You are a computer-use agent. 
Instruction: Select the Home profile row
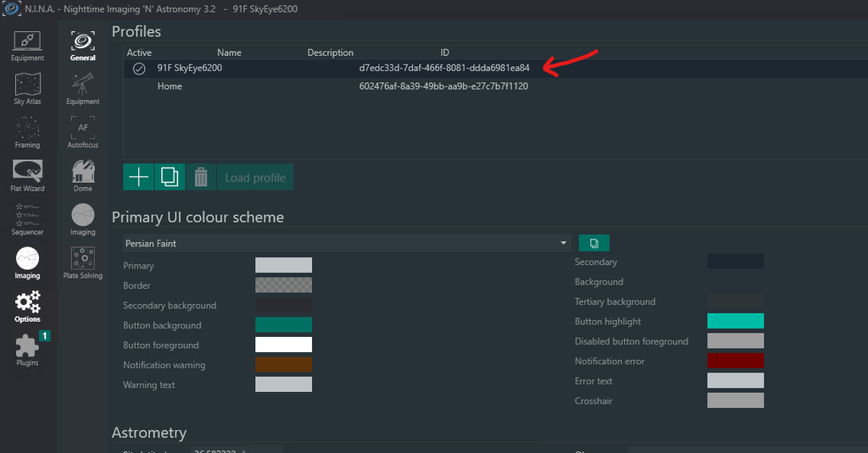[x=495, y=86]
